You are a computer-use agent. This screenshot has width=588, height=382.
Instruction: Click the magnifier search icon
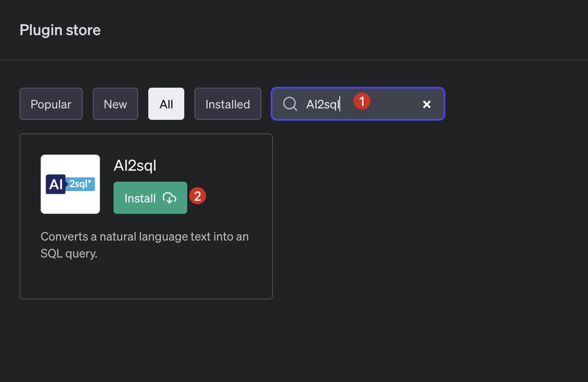[290, 104]
